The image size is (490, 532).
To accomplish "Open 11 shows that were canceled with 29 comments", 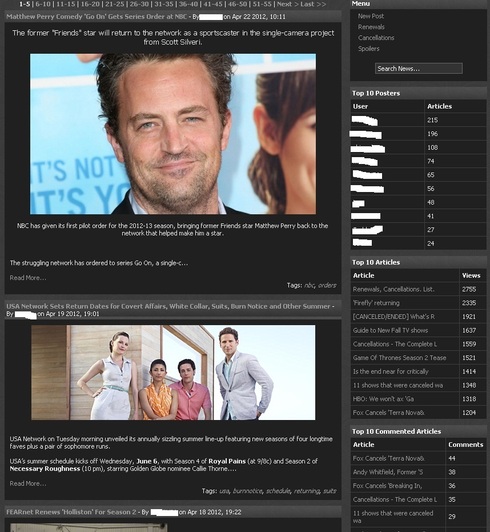I will pyautogui.click(x=393, y=516).
